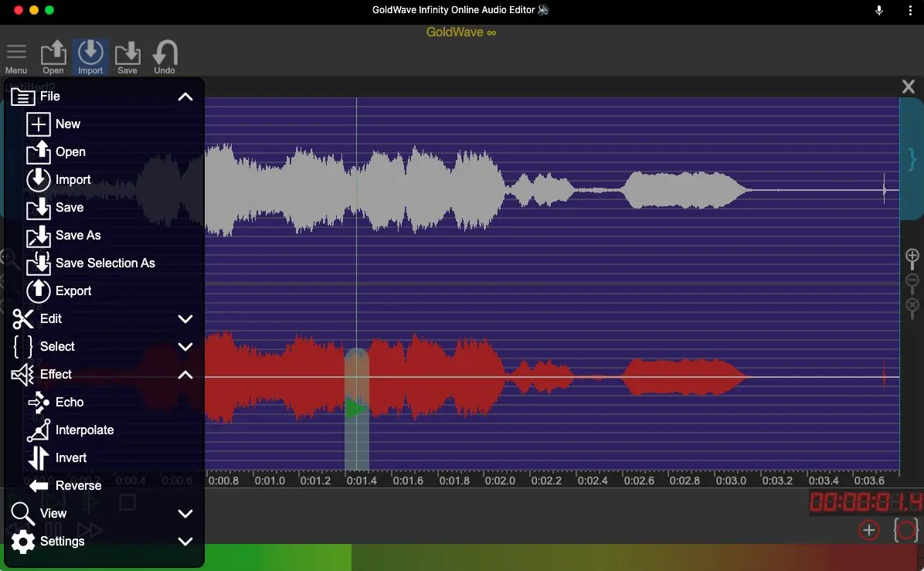Viewport: 924px width, 571px height.
Task: Click the 0:02.0 mark on time ruler
Action: pyautogui.click(x=500, y=481)
